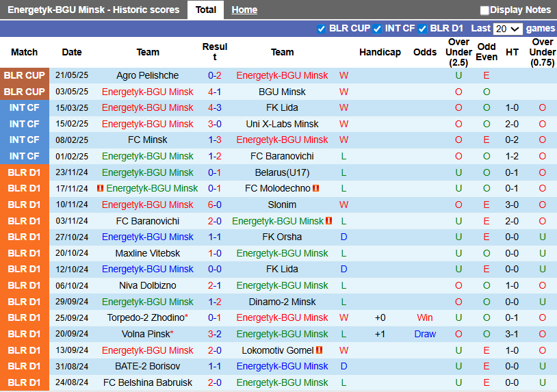Click INT CF label in 15/03/25 row
The image size is (557, 392).
tap(24, 107)
